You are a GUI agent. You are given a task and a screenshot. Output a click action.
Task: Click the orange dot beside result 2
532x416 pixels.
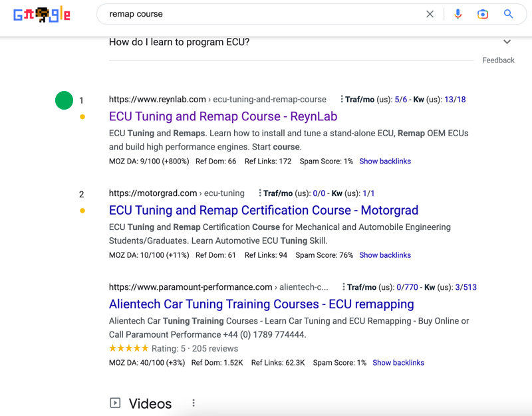pyautogui.click(x=82, y=211)
